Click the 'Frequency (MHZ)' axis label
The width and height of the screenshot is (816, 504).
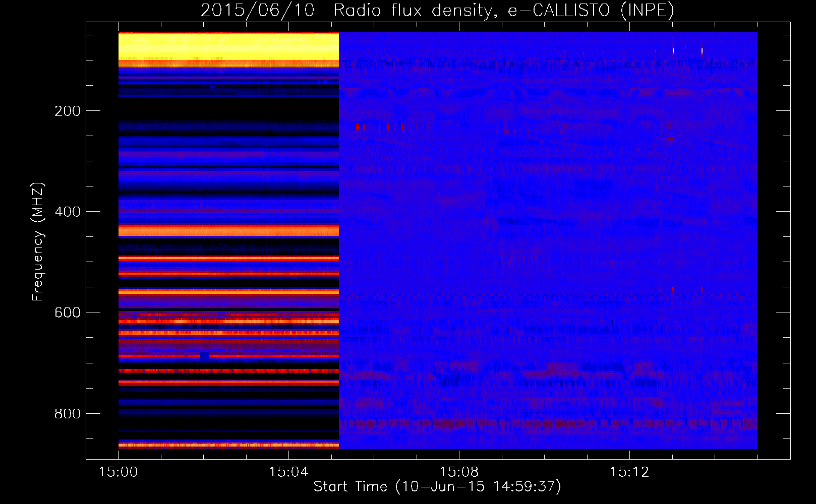point(38,241)
